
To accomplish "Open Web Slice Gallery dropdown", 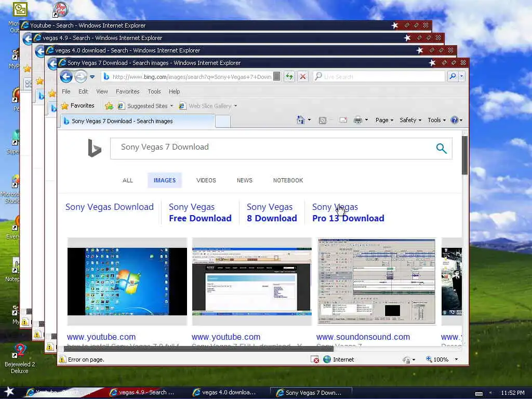I will [x=208, y=106].
